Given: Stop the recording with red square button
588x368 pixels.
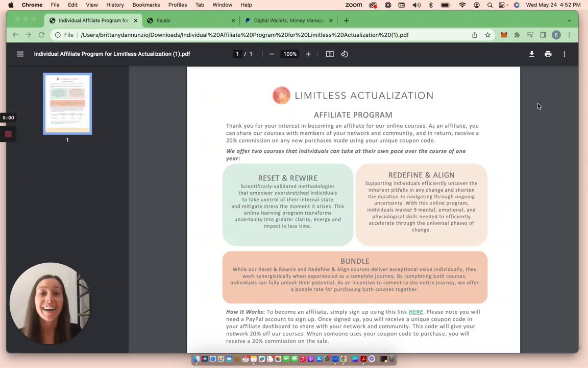Looking at the screenshot, I should (8, 134).
